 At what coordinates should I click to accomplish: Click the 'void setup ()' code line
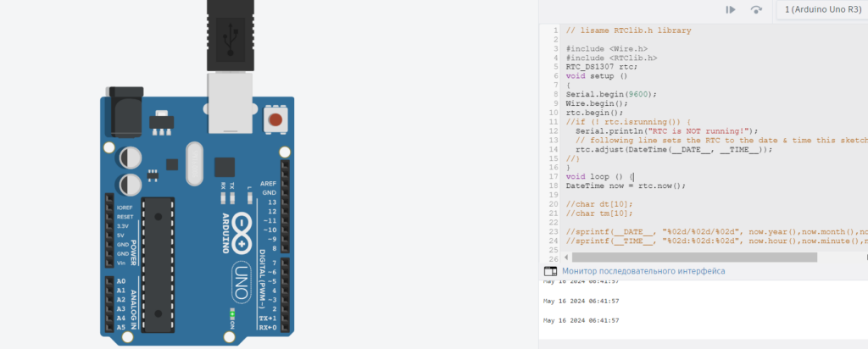coord(597,76)
